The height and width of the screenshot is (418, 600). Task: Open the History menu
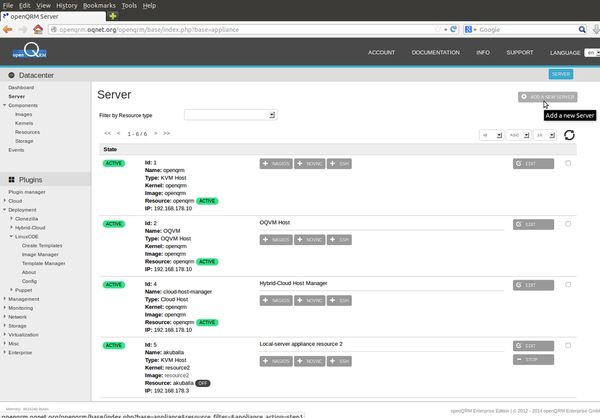(67, 5)
